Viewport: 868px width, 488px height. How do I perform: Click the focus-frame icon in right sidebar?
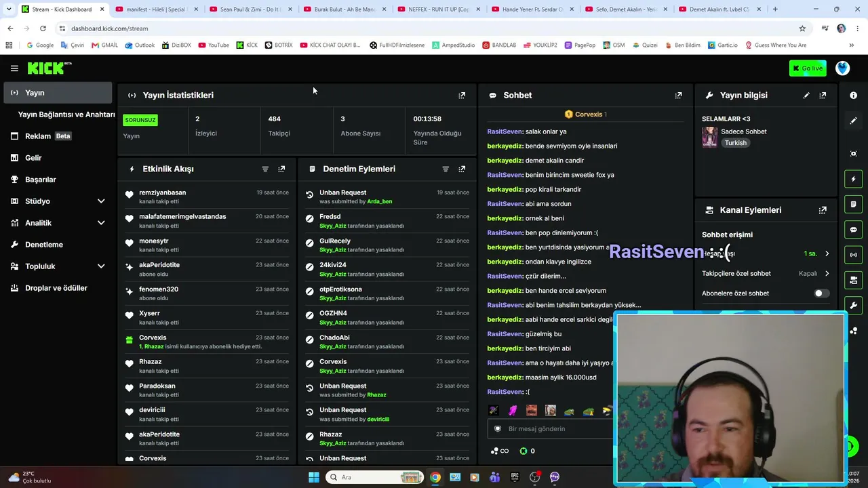[x=853, y=154]
